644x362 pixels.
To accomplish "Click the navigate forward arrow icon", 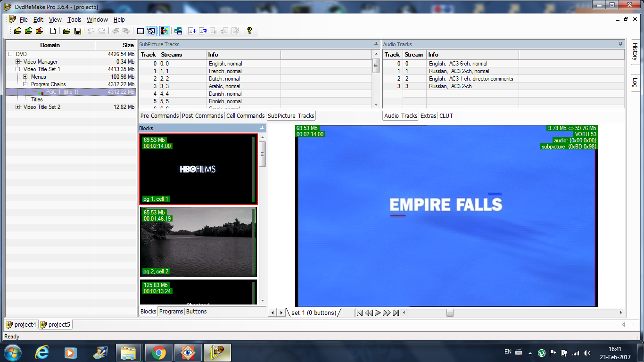I will 126,31.
